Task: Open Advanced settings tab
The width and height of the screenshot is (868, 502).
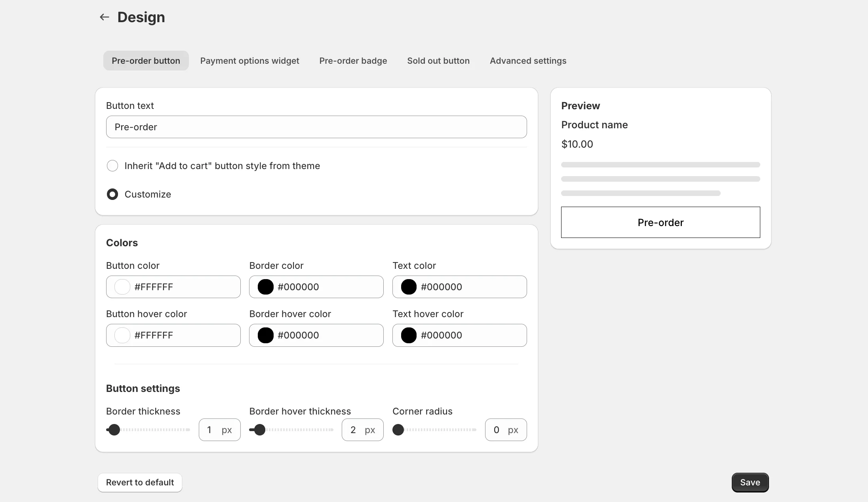Action: tap(528, 61)
